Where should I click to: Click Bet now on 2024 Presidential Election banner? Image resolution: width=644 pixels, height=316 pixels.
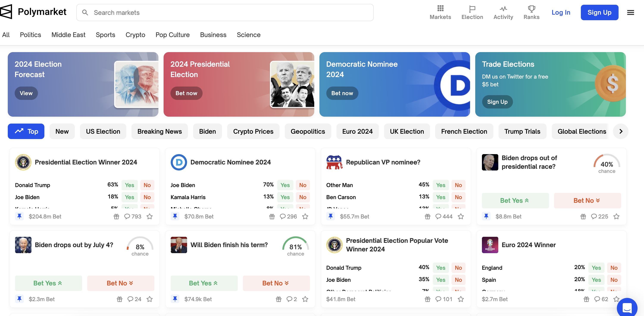tap(186, 93)
